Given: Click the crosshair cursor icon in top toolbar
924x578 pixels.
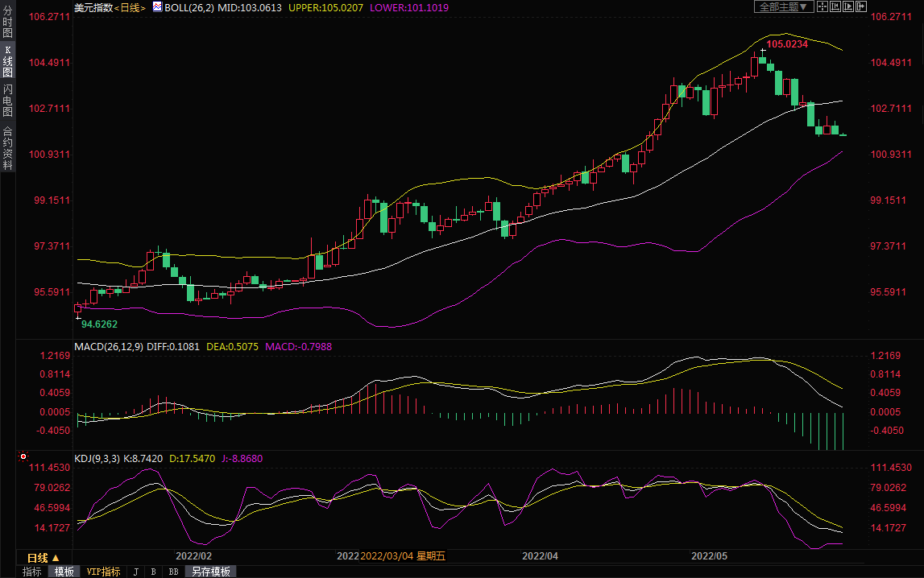Looking at the screenshot, I should point(822,6).
